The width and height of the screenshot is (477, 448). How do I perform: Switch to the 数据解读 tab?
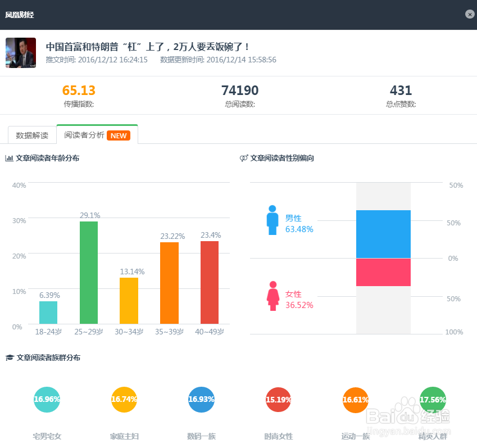(31, 135)
